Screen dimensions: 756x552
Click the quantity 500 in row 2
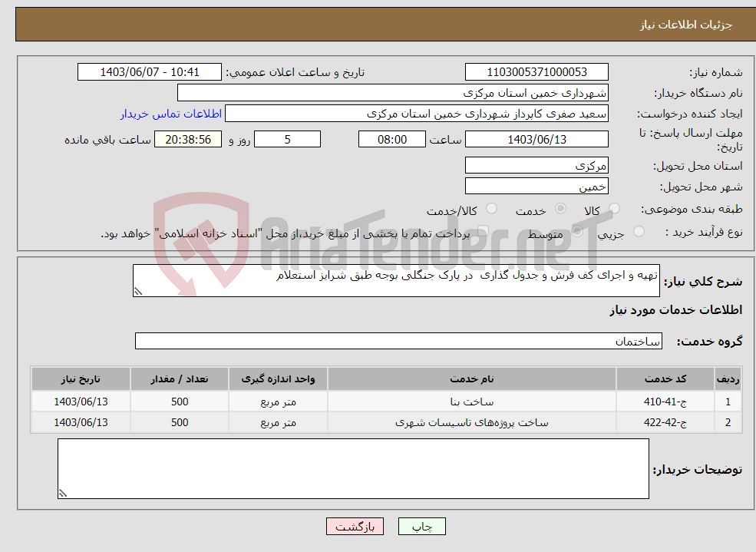[x=180, y=422]
